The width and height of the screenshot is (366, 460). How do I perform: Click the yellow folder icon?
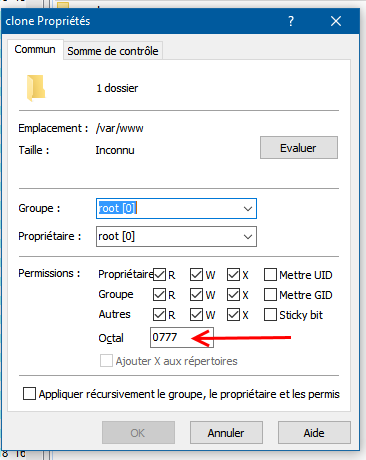click(36, 88)
